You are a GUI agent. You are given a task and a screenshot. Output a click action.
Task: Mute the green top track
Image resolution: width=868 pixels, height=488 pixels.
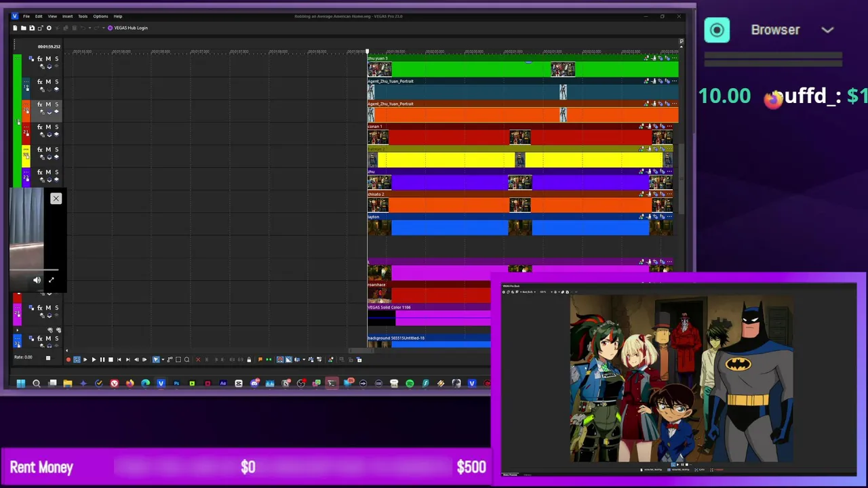(48, 59)
